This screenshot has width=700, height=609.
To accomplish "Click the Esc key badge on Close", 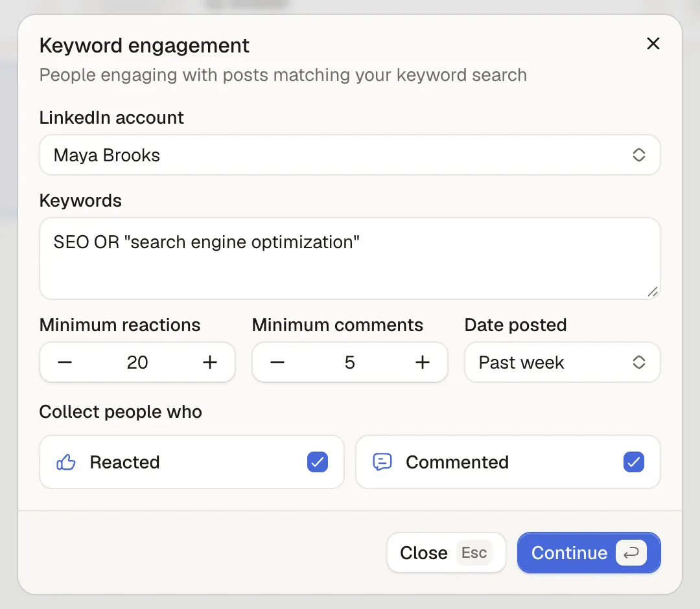I will coord(474,553).
